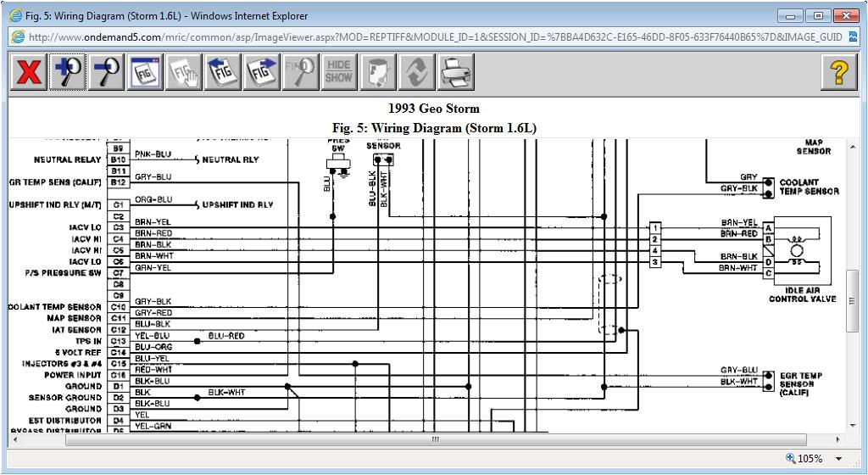Click the 'NEUTRAL RELAY' pin label
868x475 pixels.
[x=68, y=160]
